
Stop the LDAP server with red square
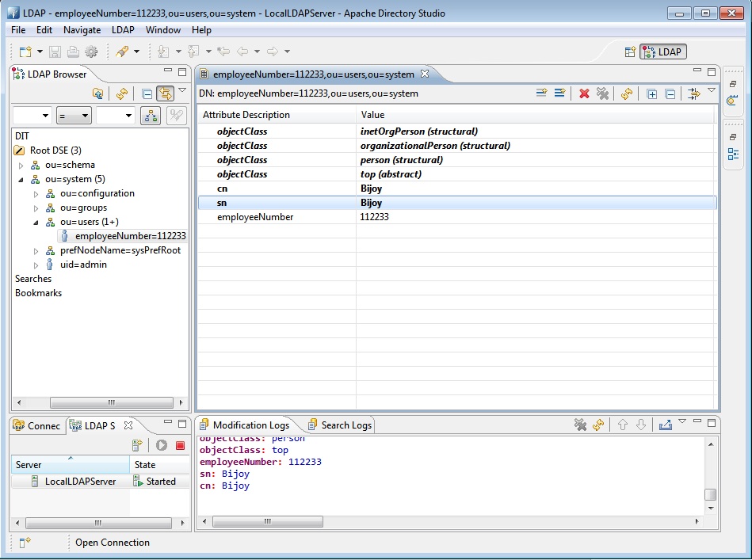(x=180, y=445)
